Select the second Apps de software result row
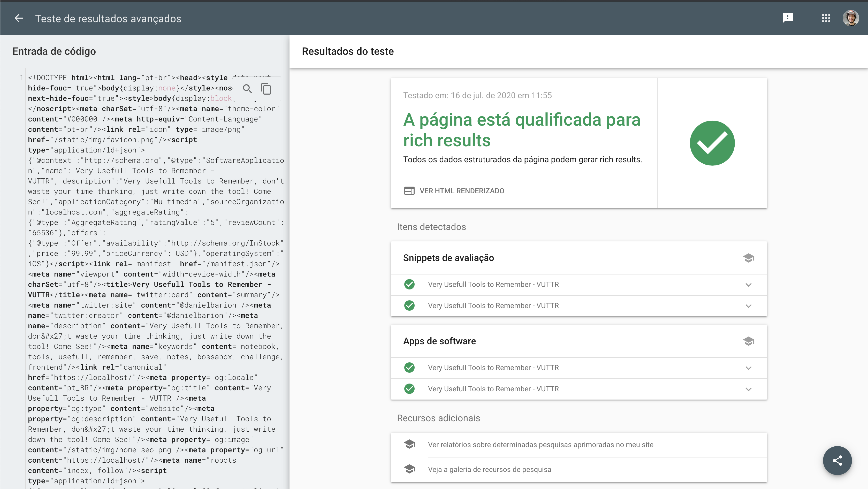This screenshot has height=489, width=868. click(x=578, y=389)
